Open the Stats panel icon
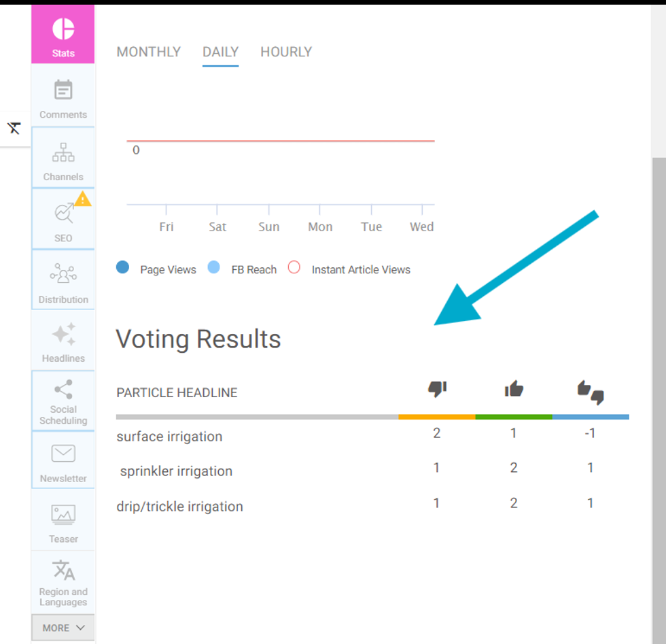666x644 pixels. pos(63,30)
